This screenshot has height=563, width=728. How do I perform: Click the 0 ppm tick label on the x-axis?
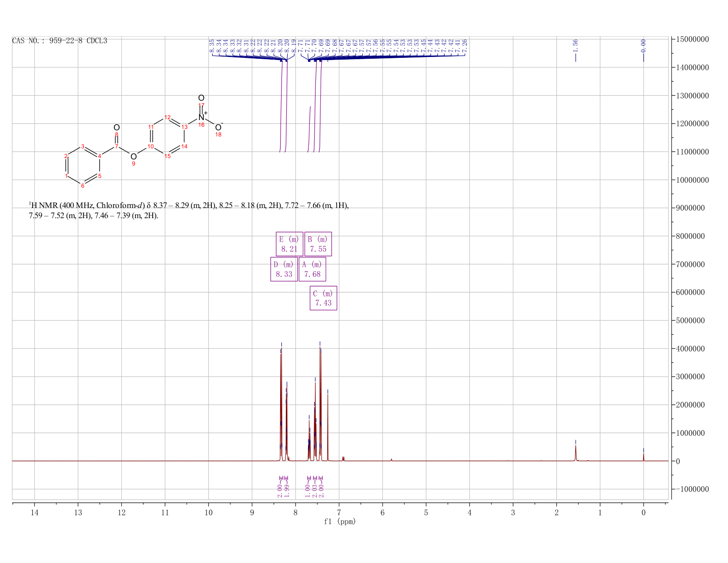click(x=643, y=513)
